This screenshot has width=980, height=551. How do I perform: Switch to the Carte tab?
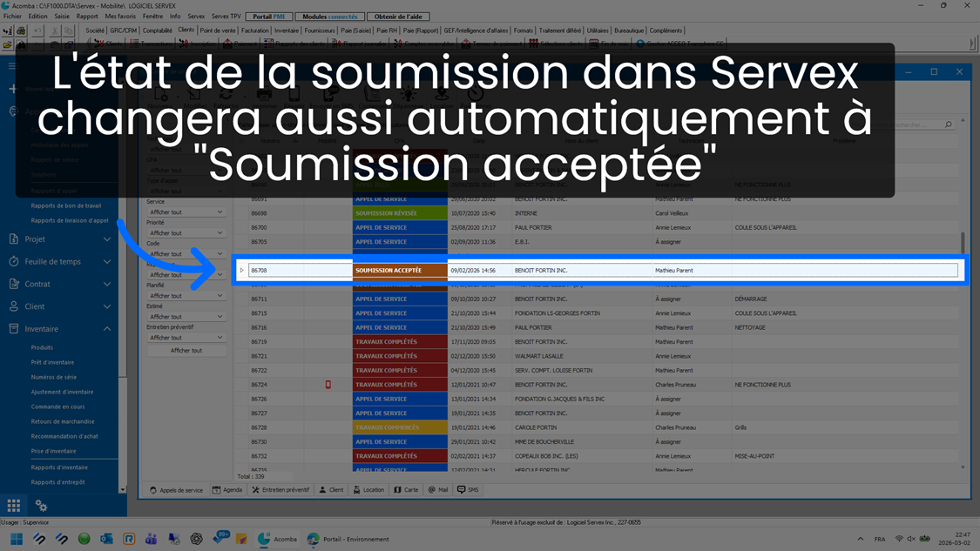click(406, 490)
